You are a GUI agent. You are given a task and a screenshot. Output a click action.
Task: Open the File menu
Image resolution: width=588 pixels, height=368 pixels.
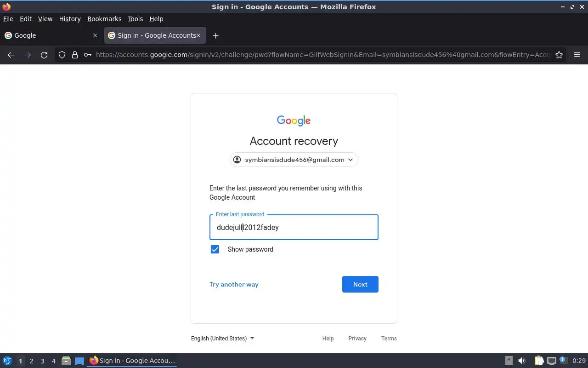pyautogui.click(x=8, y=19)
